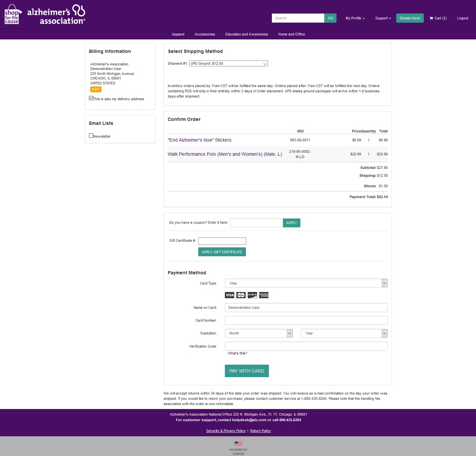Uncheck 'This is also my delivery address'
The height and width of the screenshot is (456, 476).
pos(91,98)
